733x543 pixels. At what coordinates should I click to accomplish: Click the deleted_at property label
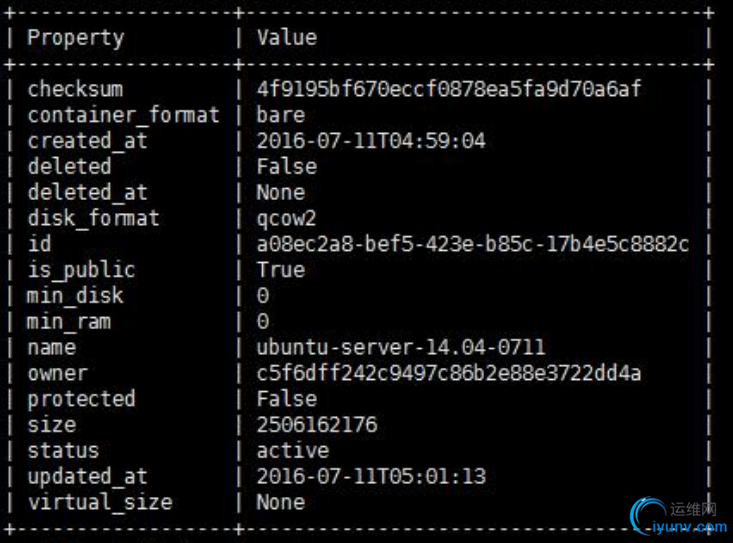87,192
